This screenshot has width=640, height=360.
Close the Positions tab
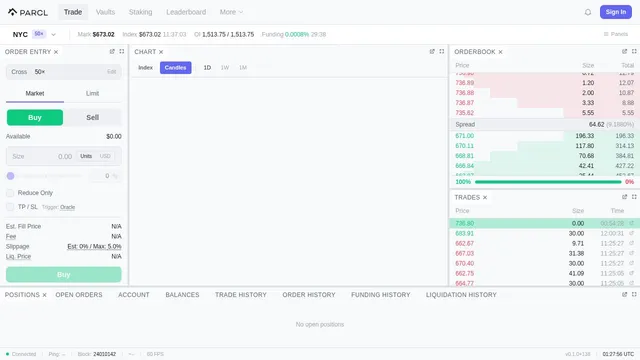[44, 295]
